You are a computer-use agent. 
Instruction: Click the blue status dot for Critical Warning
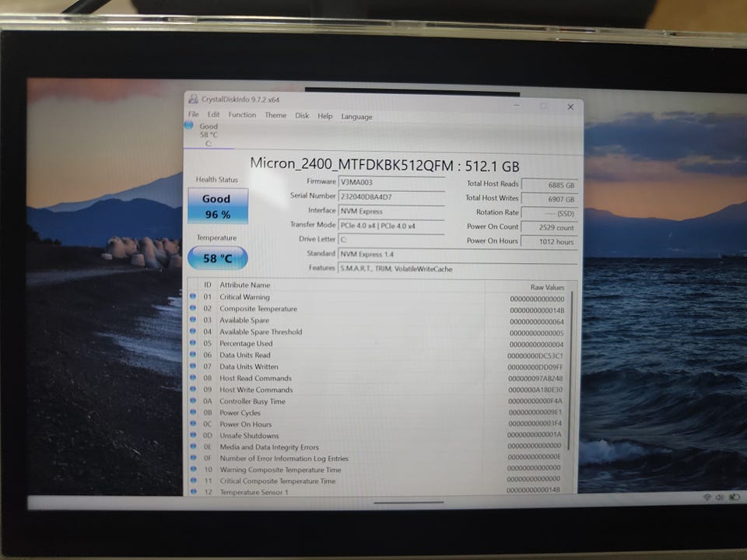click(x=193, y=296)
